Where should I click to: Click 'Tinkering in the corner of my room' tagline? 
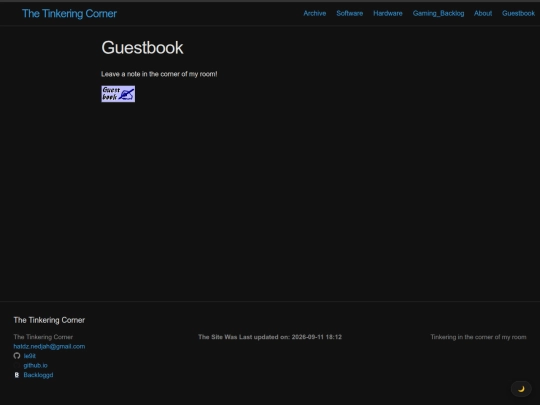click(x=478, y=337)
